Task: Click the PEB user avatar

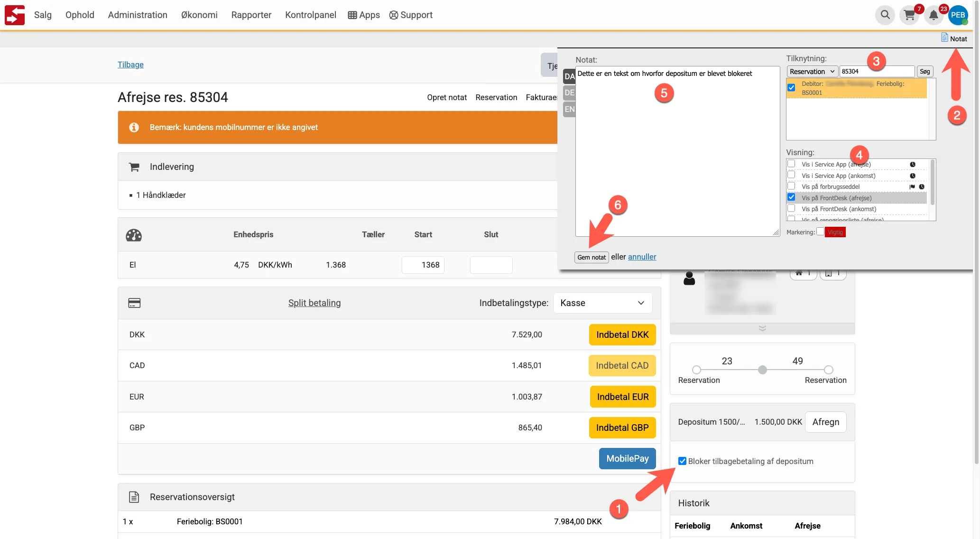Action: (x=958, y=15)
